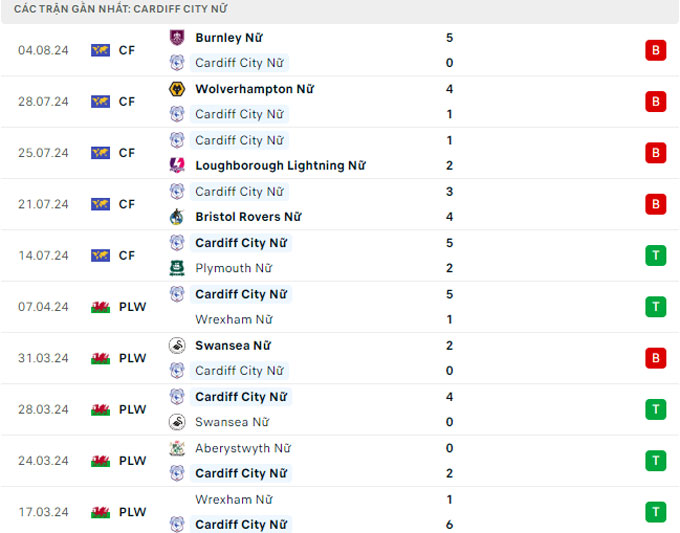The height and width of the screenshot is (533, 680).
Task: Click the Burnley Nữ club crest
Action: pyautogui.click(x=177, y=38)
